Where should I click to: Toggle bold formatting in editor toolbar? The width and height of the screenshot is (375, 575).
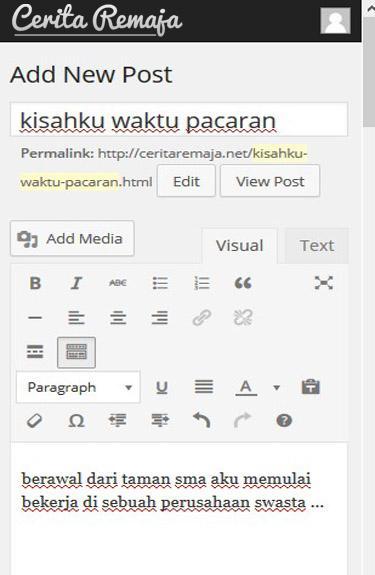coord(35,283)
